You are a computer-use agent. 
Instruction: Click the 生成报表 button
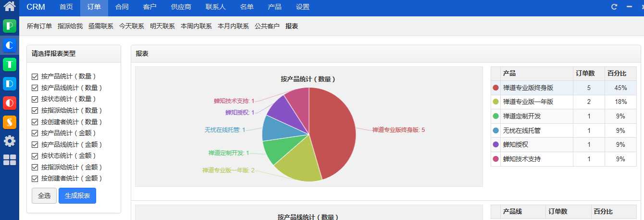pos(77,195)
